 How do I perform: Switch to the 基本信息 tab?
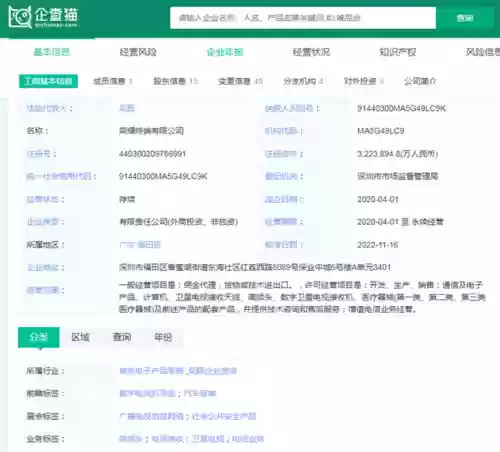(x=52, y=52)
